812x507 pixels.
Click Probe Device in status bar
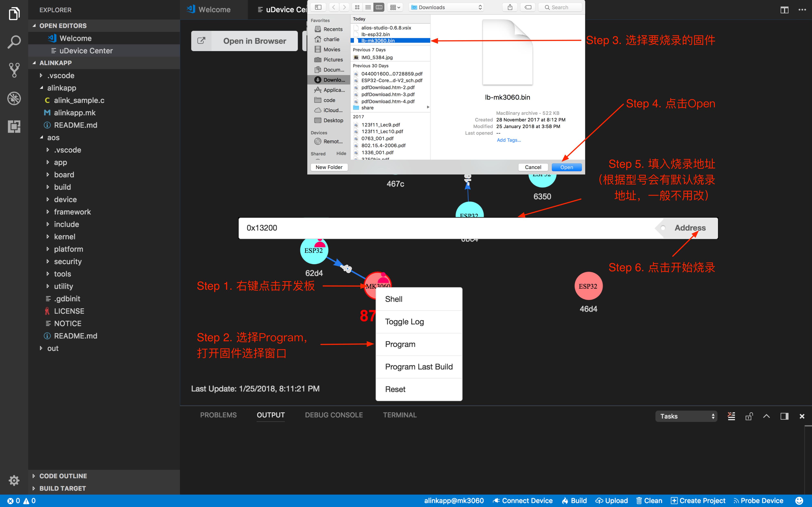click(758, 501)
